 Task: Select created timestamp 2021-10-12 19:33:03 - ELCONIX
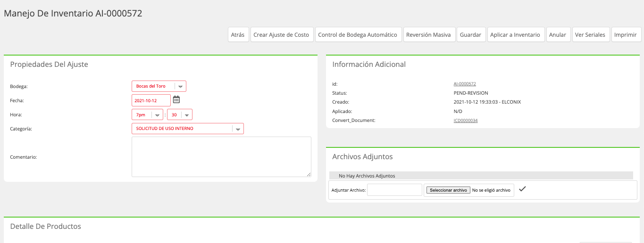coord(487,102)
